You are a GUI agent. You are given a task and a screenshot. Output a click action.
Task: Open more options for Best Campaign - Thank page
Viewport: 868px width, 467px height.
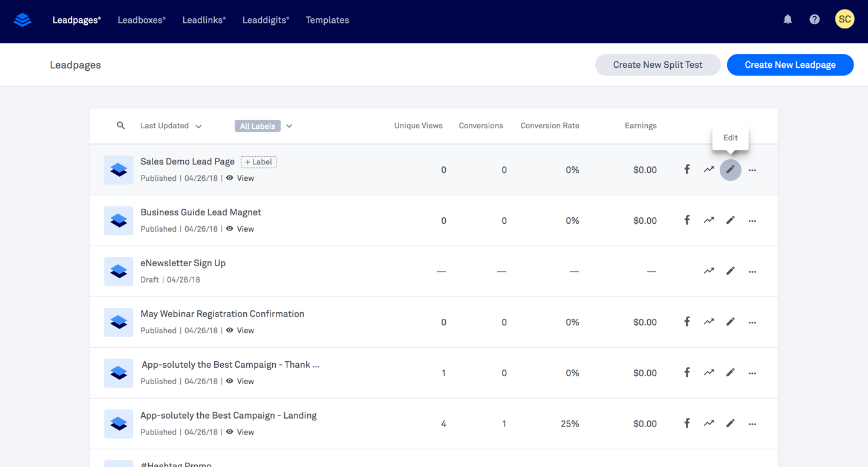(752, 374)
